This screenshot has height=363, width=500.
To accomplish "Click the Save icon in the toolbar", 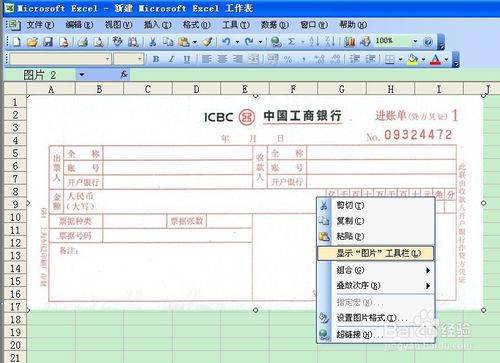I will 48,42.
